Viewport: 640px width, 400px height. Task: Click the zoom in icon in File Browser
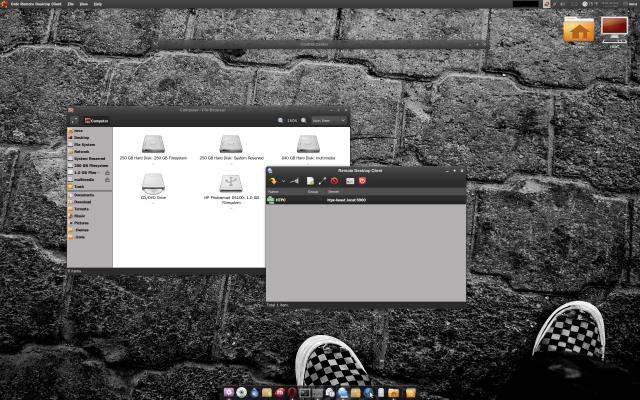[304, 120]
